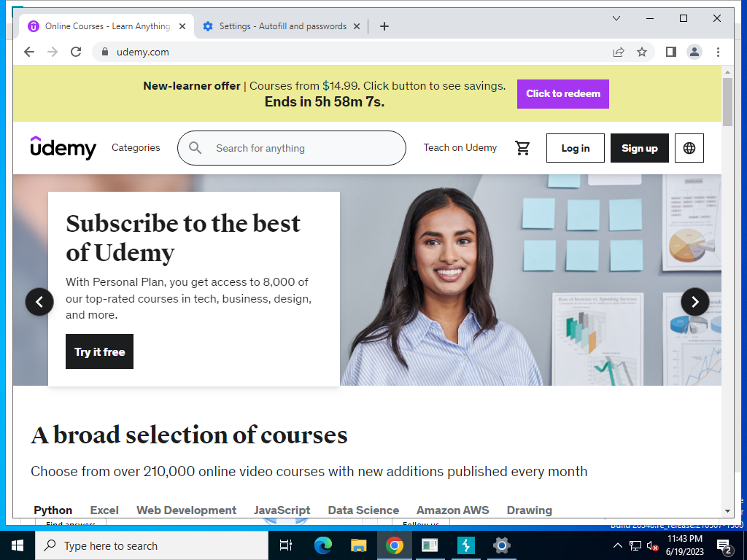Select the Online Courses Udemy tab
Viewport: 747px width, 560px height.
[107, 26]
